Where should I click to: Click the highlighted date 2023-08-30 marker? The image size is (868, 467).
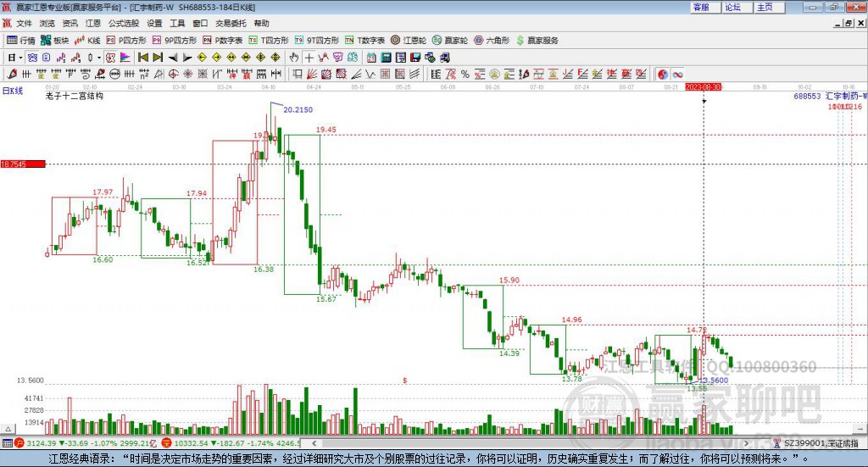coord(703,86)
